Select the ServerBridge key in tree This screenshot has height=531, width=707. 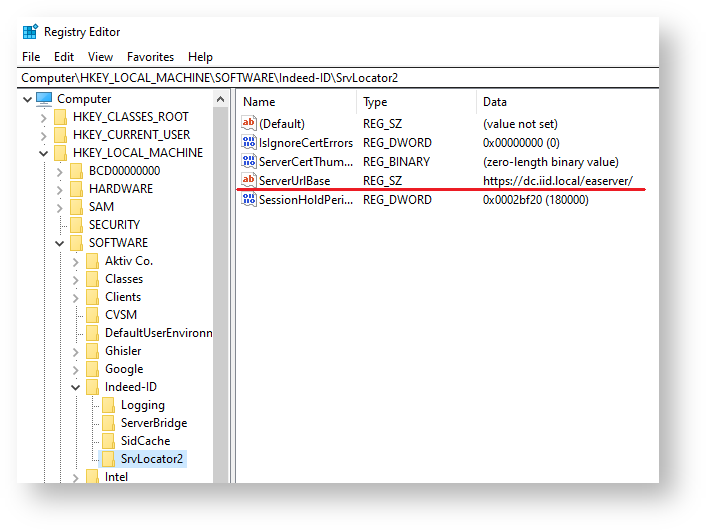[153, 423]
